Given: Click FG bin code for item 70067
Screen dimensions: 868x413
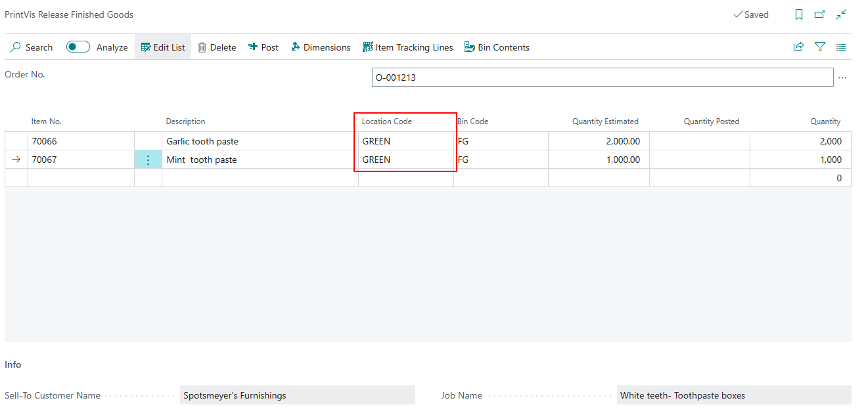Looking at the screenshot, I should 501,160.
